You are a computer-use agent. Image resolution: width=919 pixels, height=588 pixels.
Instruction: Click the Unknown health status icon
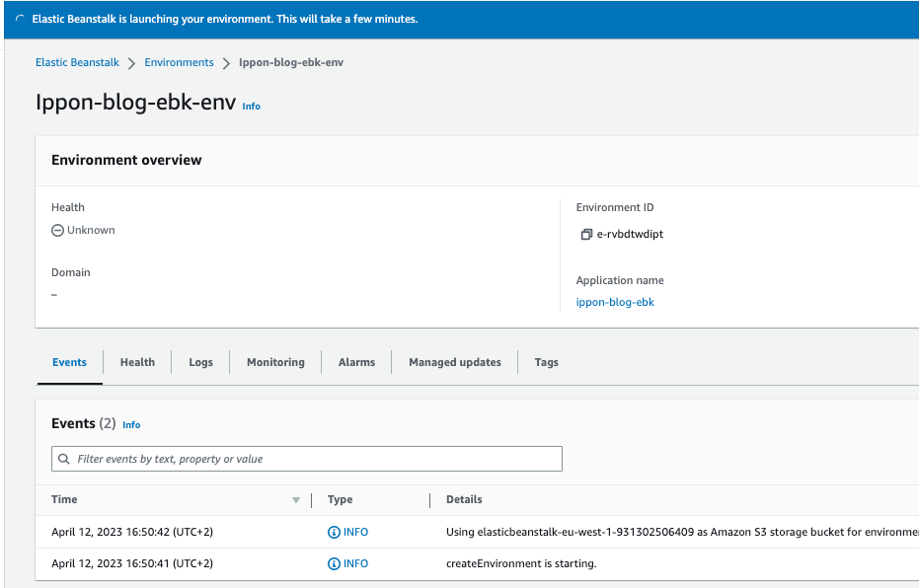(x=57, y=230)
